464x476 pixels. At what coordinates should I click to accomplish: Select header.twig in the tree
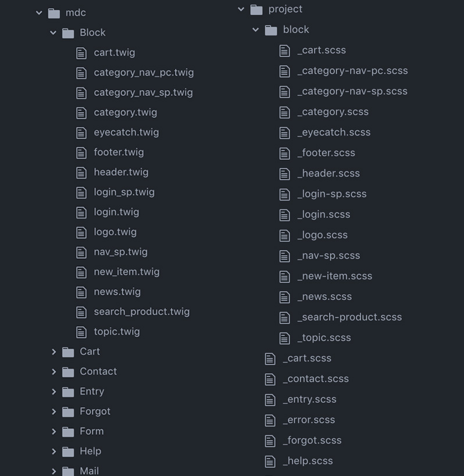pos(121,172)
